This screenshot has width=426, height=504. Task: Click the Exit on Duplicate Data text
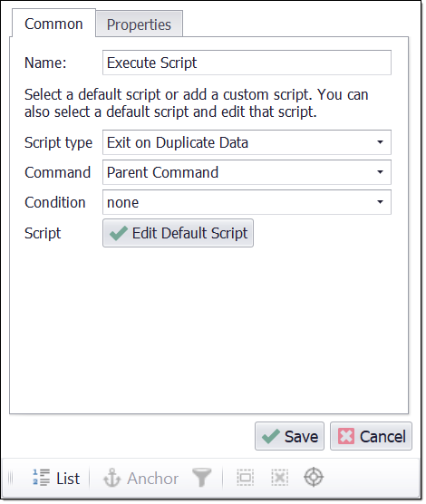[x=178, y=142]
